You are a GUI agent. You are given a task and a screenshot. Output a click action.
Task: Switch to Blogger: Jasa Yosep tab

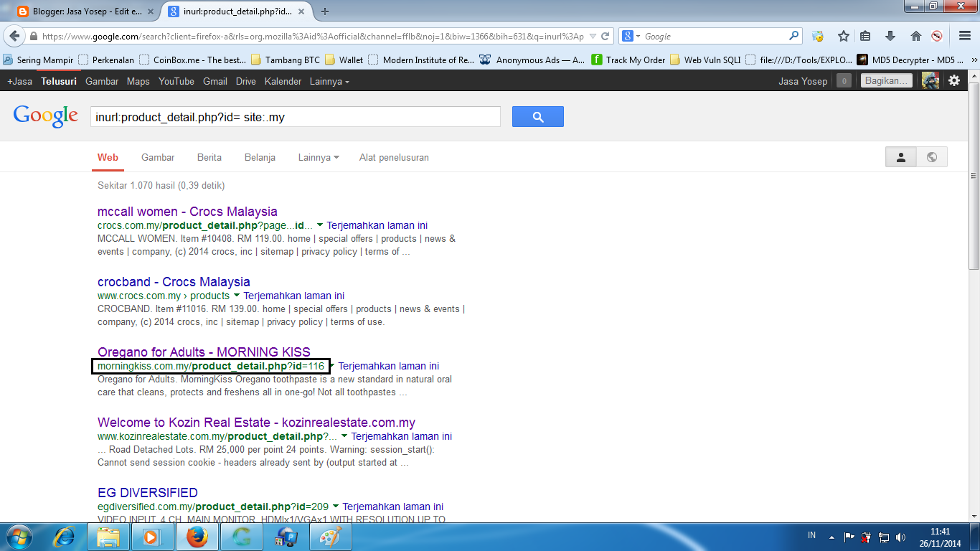[86, 11]
